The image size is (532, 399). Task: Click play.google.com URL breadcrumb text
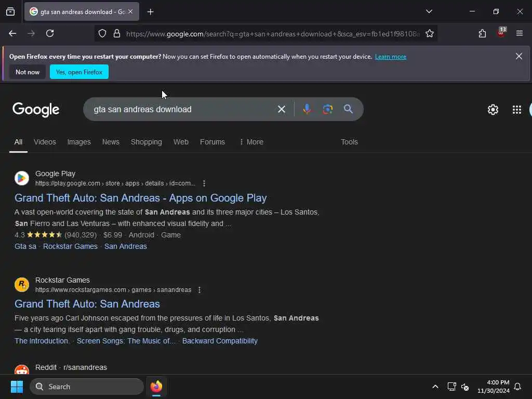click(115, 183)
